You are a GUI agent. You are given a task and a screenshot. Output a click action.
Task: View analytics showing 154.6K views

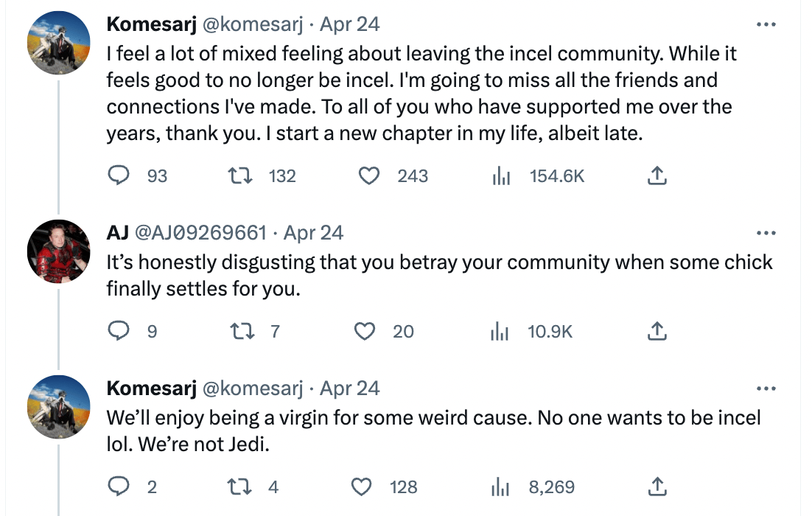[x=501, y=175]
